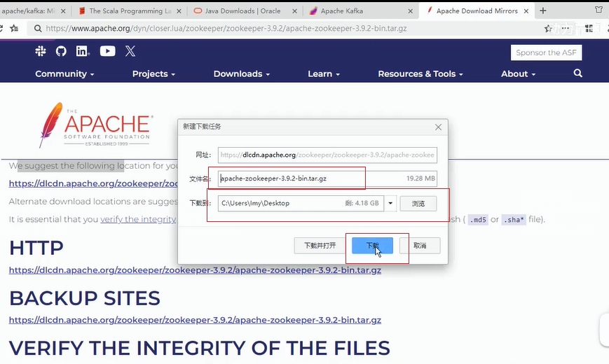
Task: Open the YouTube icon in Apache header
Action: pos(107,51)
